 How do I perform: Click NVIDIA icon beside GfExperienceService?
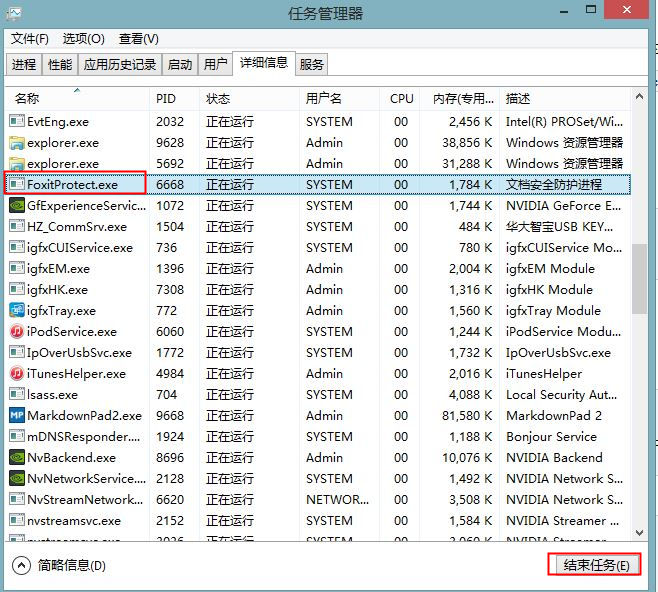[x=17, y=206]
